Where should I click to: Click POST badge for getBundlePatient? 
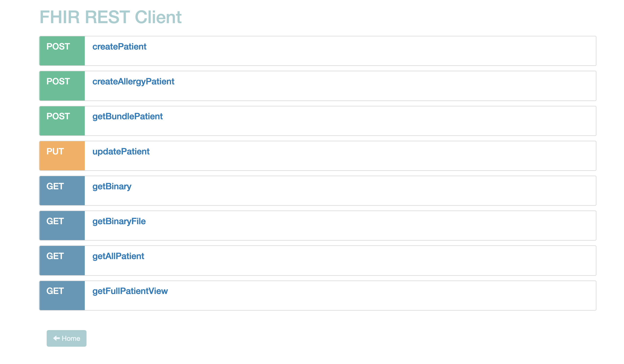(x=62, y=121)
